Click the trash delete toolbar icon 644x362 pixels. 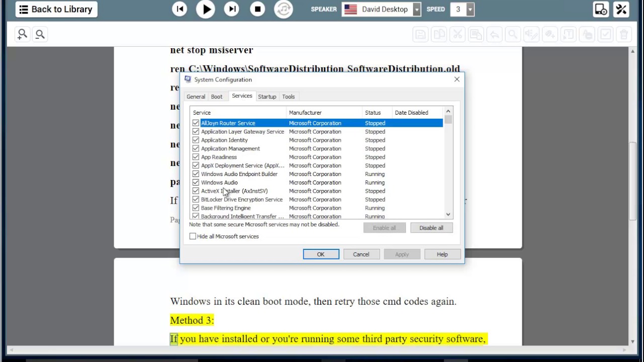click(x=624, y=34)
